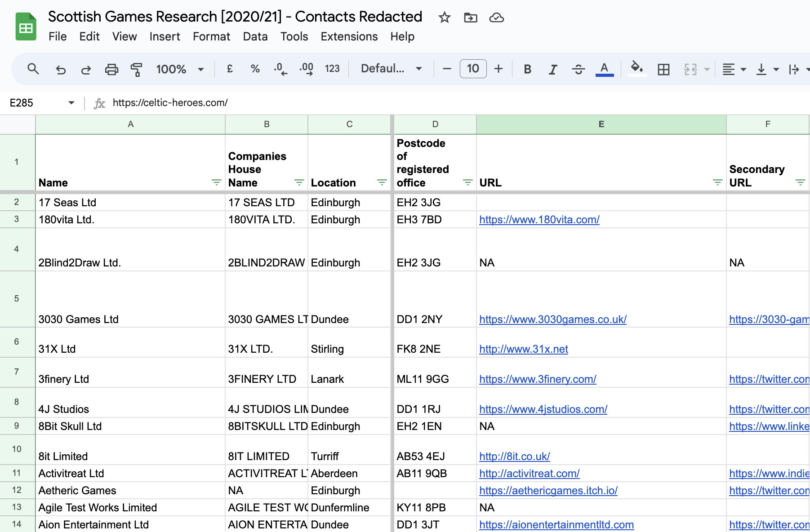Activate the paint format tool
810x532 pixels.
tap(136, 69)
